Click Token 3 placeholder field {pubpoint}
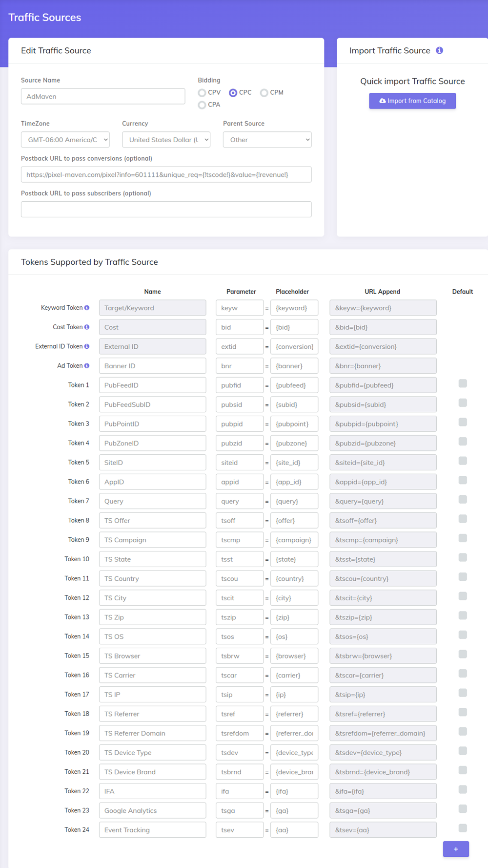488x868 pixels. point(294,424)
